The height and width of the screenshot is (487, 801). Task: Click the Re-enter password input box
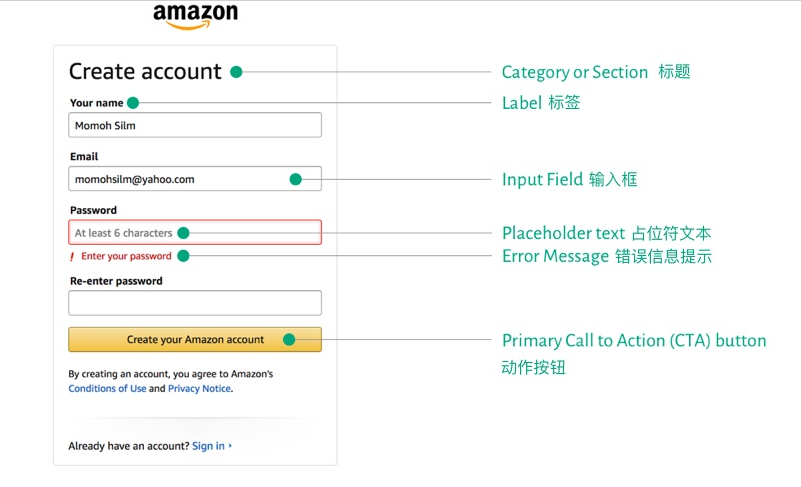coord(195,303)
